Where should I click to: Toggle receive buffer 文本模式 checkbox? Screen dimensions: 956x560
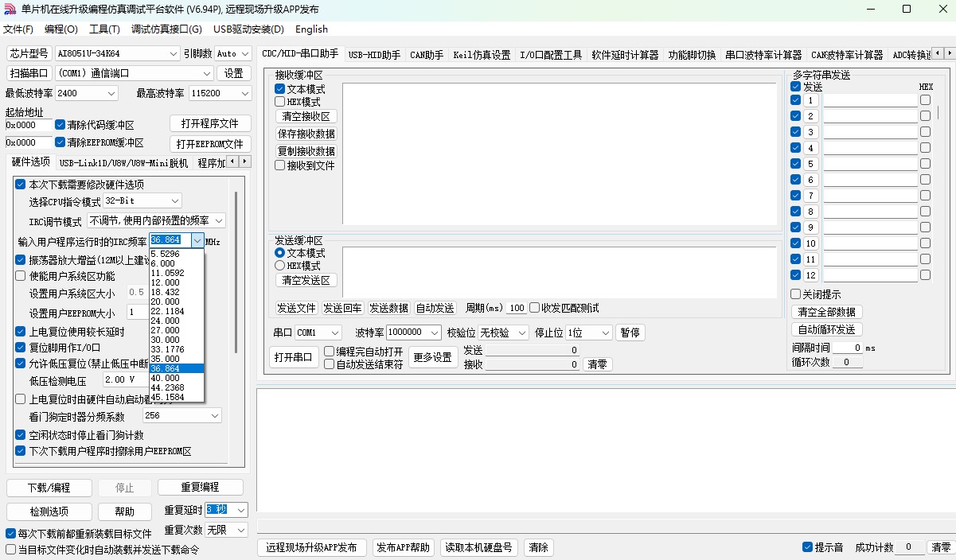pyautogui.click(x=279, y=89)
